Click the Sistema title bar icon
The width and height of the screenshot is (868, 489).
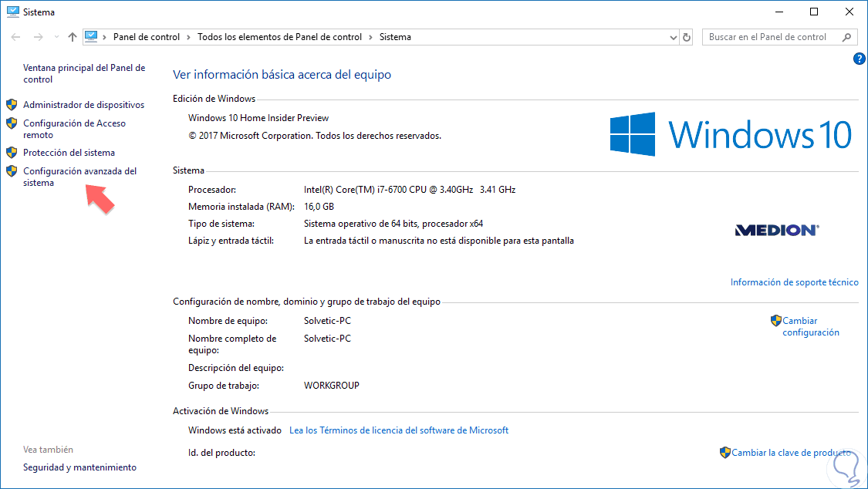pyautogui.click(x=13, y=12)
